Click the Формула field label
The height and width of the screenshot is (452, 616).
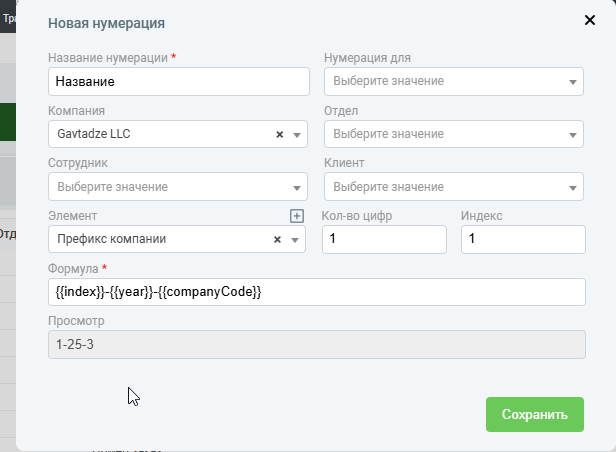71,268
